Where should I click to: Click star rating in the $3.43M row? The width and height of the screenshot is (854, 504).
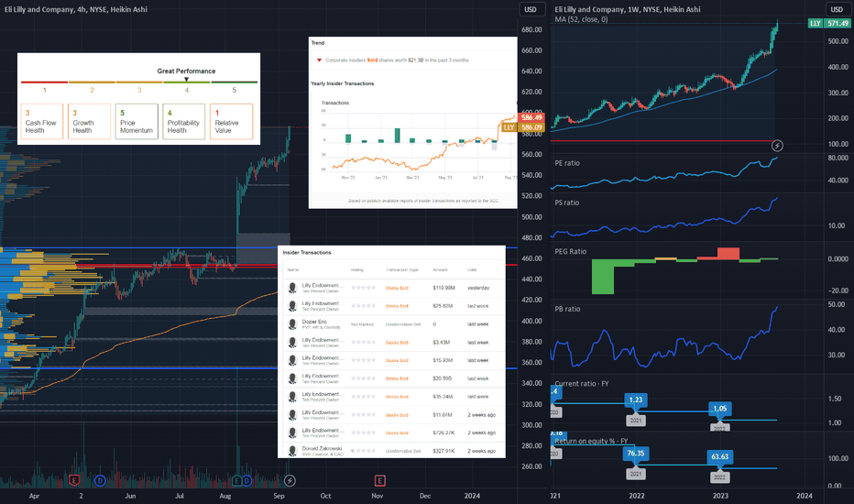(363, 342)
